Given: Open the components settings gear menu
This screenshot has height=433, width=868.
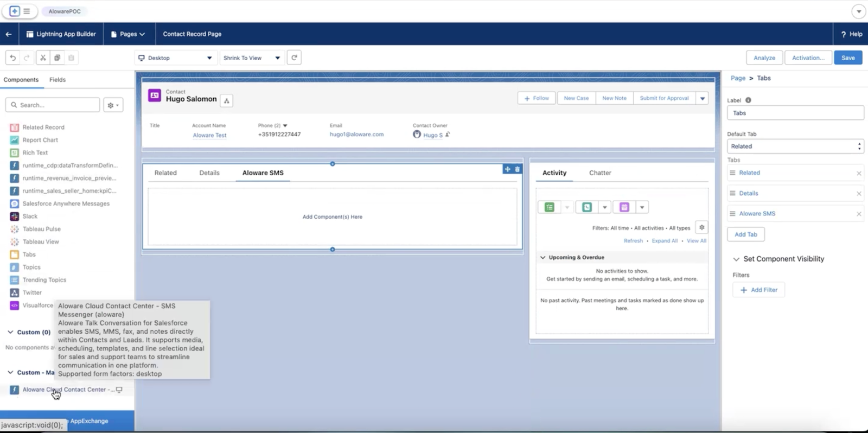Looking at the screenshot, I should tap(113, 105).
